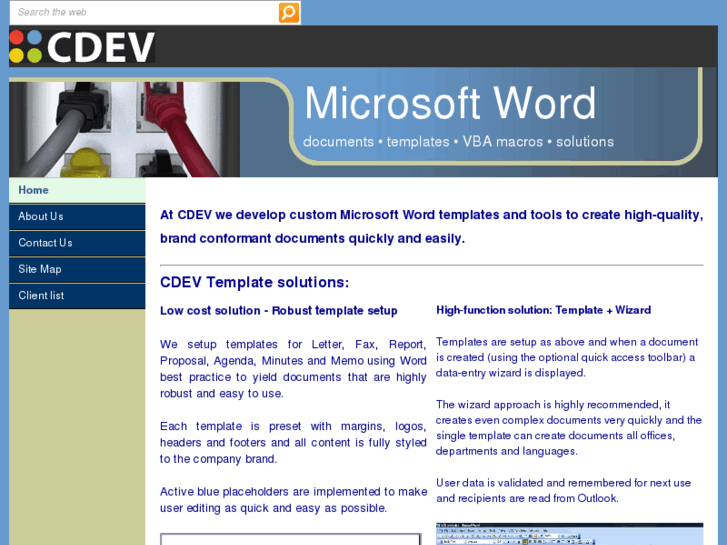Click the Microsoft Word banner title
This screenshot has height=545, width=727.
click(x=450, y=103)
